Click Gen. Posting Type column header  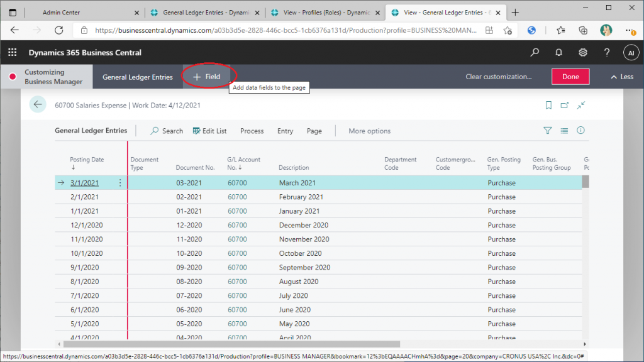pos(504,163)
